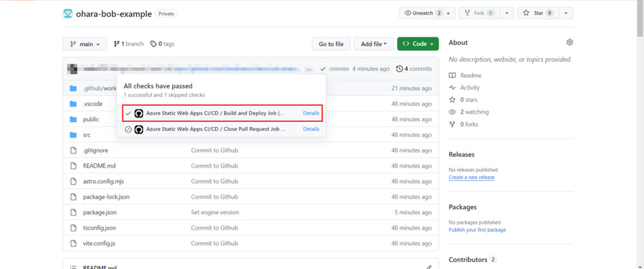Click the Close Pull Request Job check name

[x=216, y=129]
